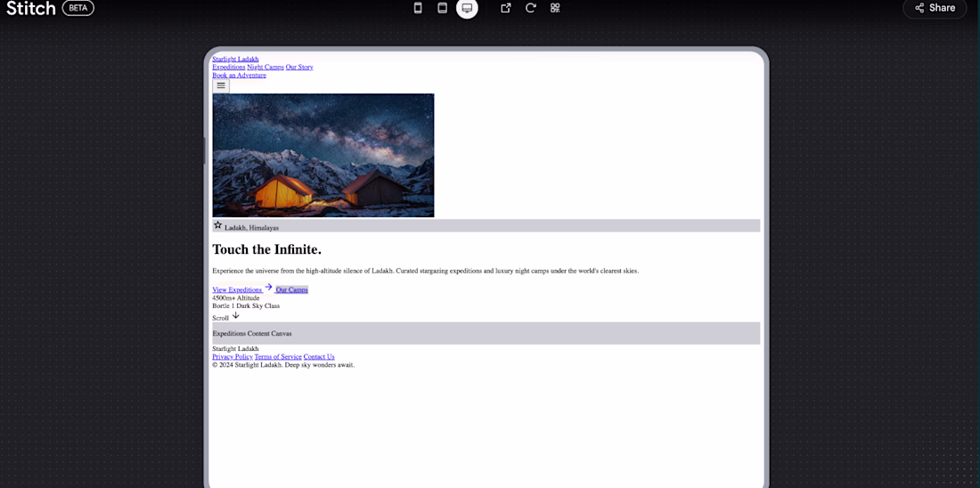
Task: Click the Expeditions Content Canvas bar
Action: (486, 333)
